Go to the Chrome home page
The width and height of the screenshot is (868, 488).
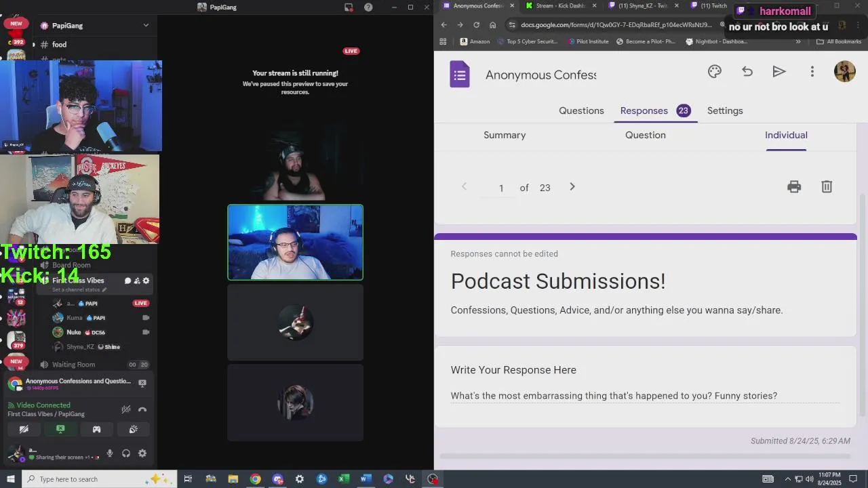point(492,25)
